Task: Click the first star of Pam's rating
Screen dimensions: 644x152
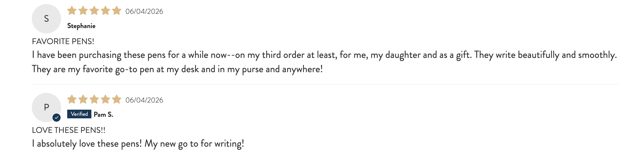Action: coord(72,99)
